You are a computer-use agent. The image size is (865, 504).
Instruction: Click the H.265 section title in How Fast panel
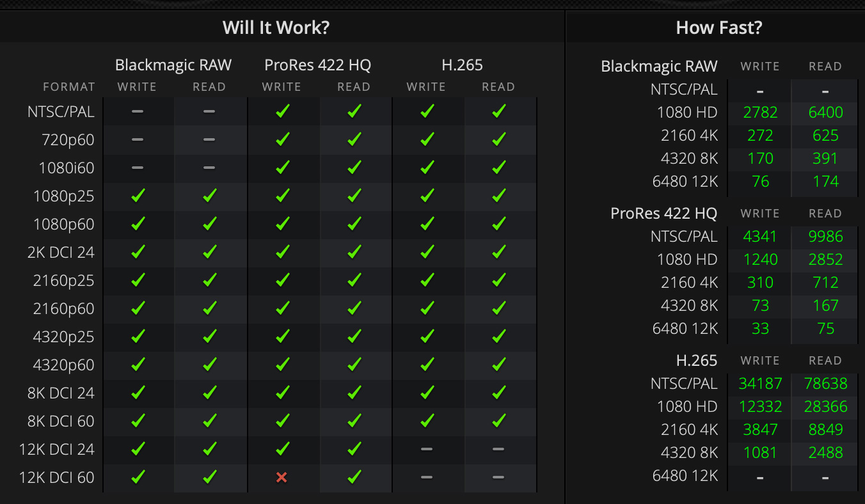pos(697,361)
